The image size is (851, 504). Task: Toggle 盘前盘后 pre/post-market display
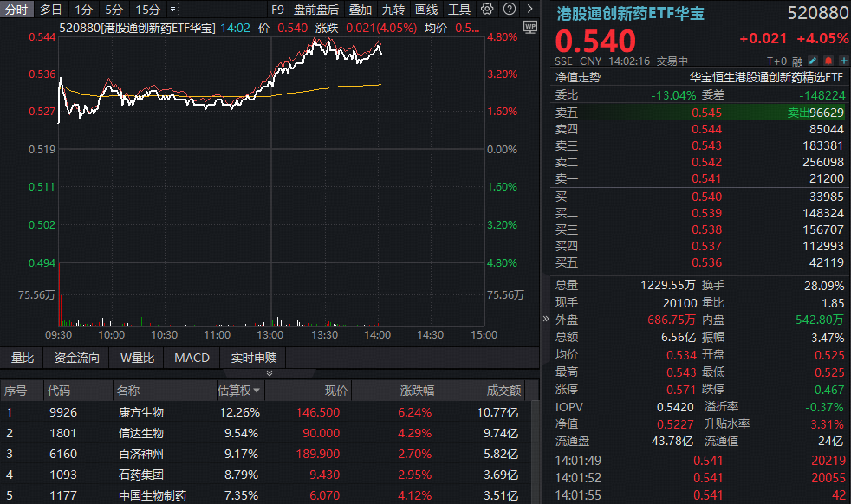pos(315,9)
